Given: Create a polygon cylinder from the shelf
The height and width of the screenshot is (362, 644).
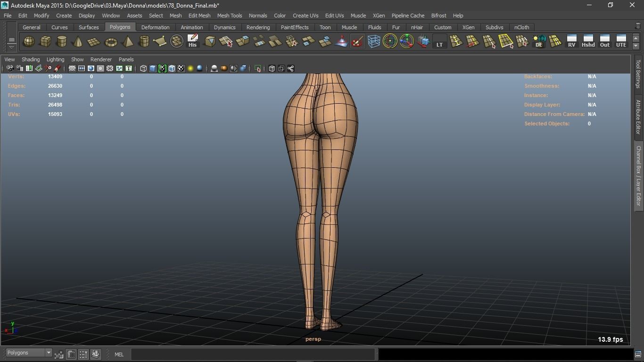Looking at the screenshot, I should (x=62, y=42).
